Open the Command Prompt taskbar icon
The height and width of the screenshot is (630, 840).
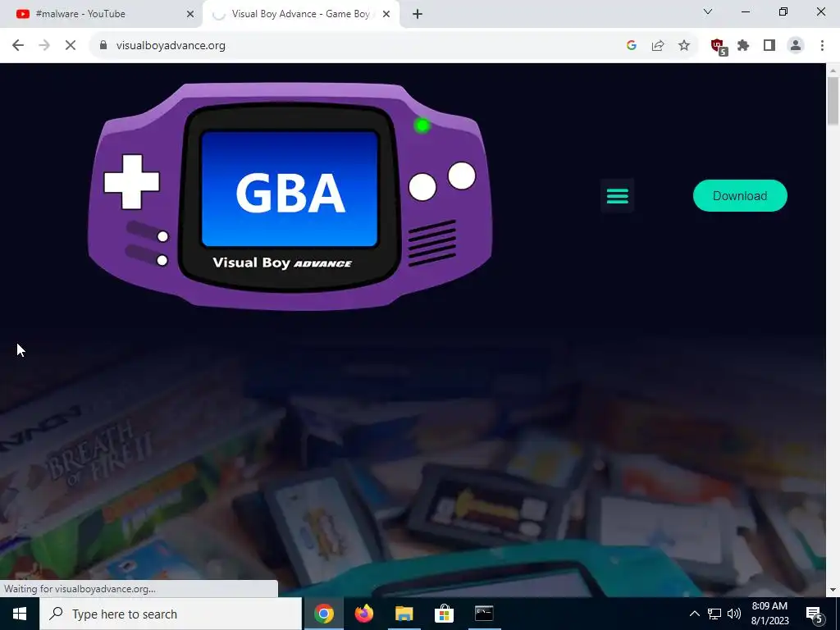[x=484, y=614]
